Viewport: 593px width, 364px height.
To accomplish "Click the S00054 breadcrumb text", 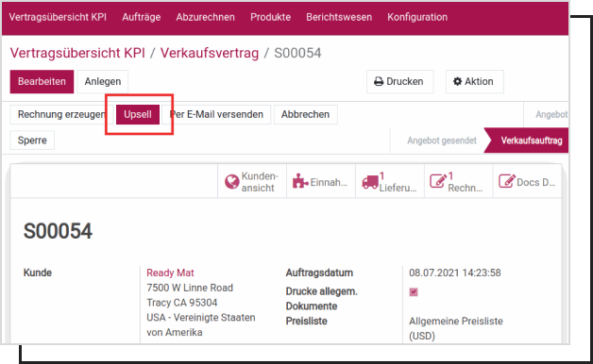I will pyautogui.click(x=297, y=53).
